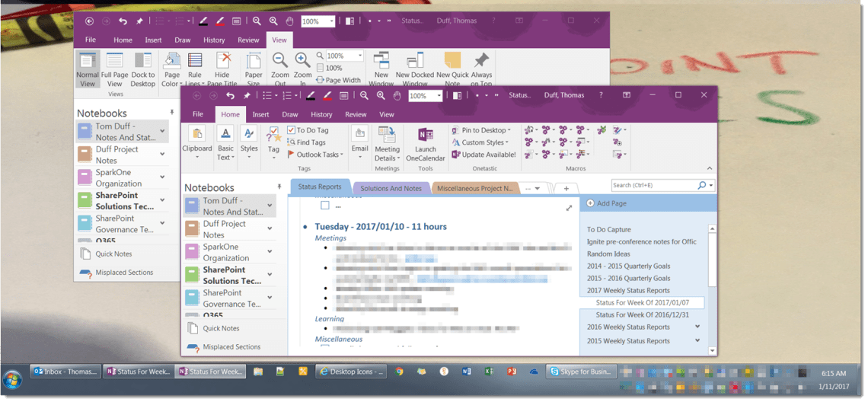Open File tab in front window
This screenshot has width=868, height=402.
[198, 115]
